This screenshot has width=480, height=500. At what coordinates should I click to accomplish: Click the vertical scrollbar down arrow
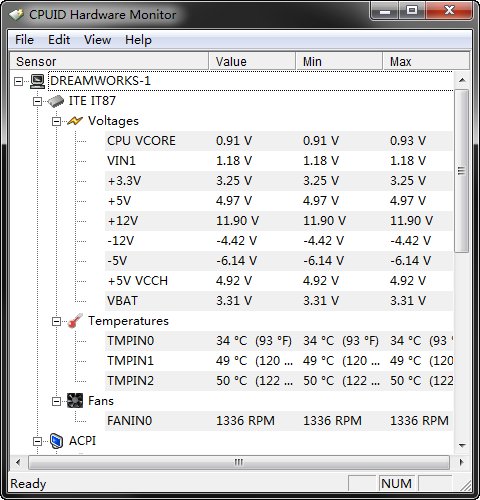[462, 445]
